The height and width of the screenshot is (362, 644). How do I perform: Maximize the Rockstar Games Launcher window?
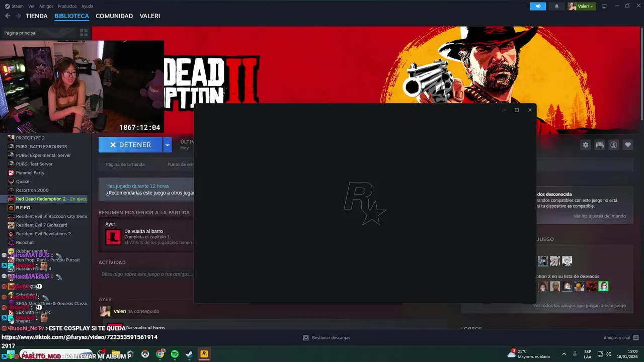tap(517, 110)
